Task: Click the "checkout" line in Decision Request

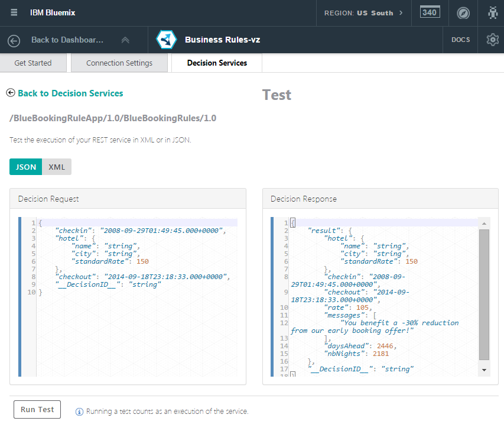Action: (142, 277)
